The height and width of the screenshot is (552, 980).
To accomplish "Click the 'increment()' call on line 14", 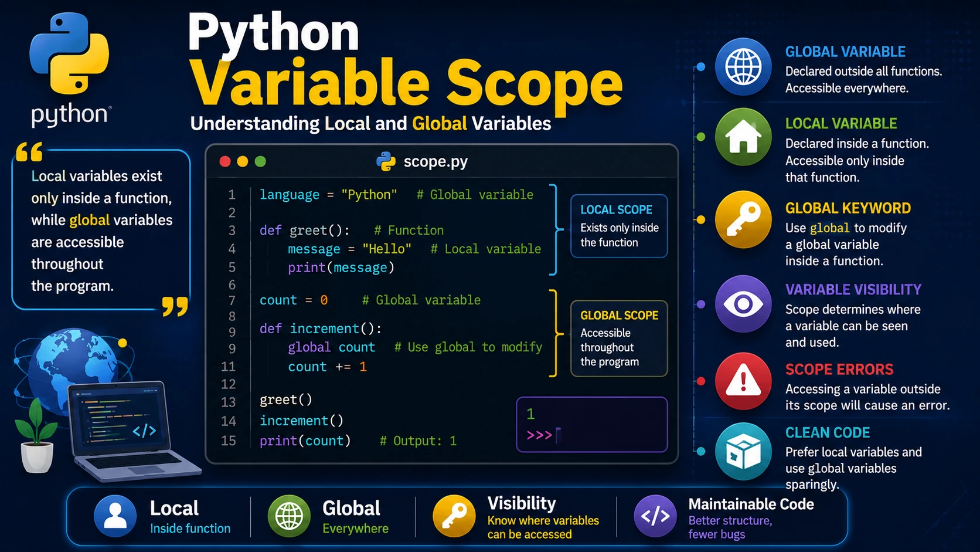I will tap(301, 421).
